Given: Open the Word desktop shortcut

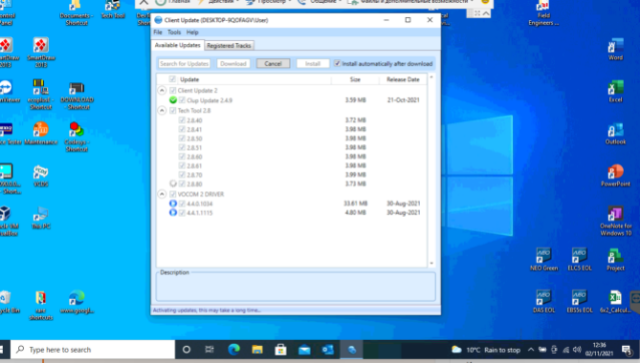Looking at the screenshot, I should (x=616, y=49).
